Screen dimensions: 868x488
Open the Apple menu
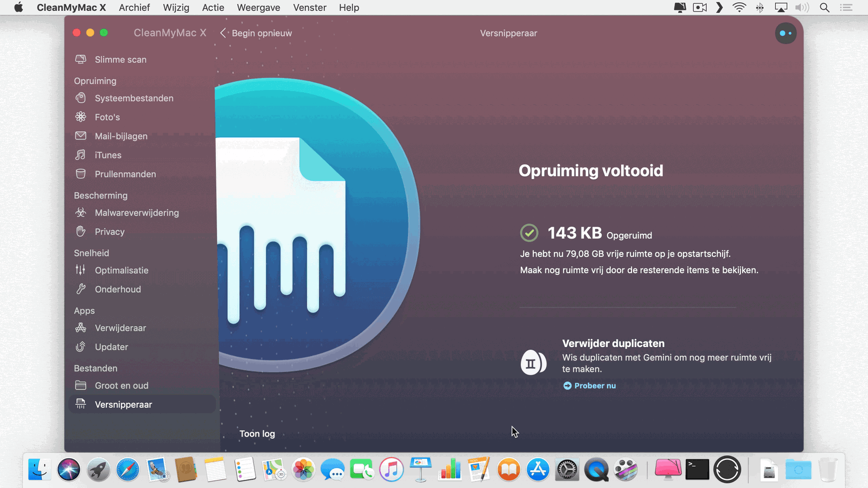click(18, 8)
